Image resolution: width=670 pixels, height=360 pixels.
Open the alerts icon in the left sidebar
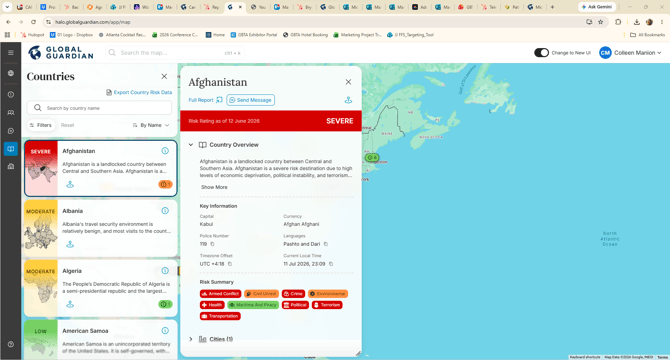11,94
